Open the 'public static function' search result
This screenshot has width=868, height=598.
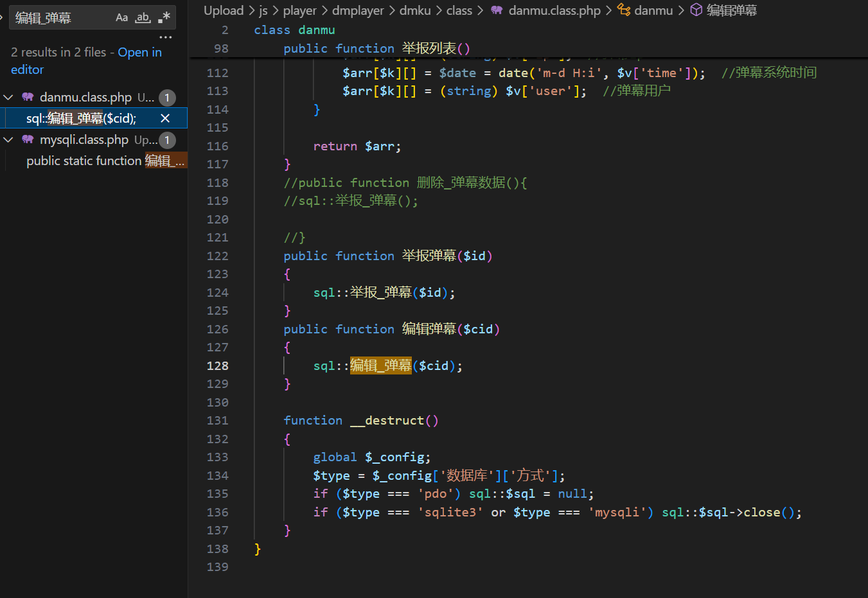click(x=96, y=161)
